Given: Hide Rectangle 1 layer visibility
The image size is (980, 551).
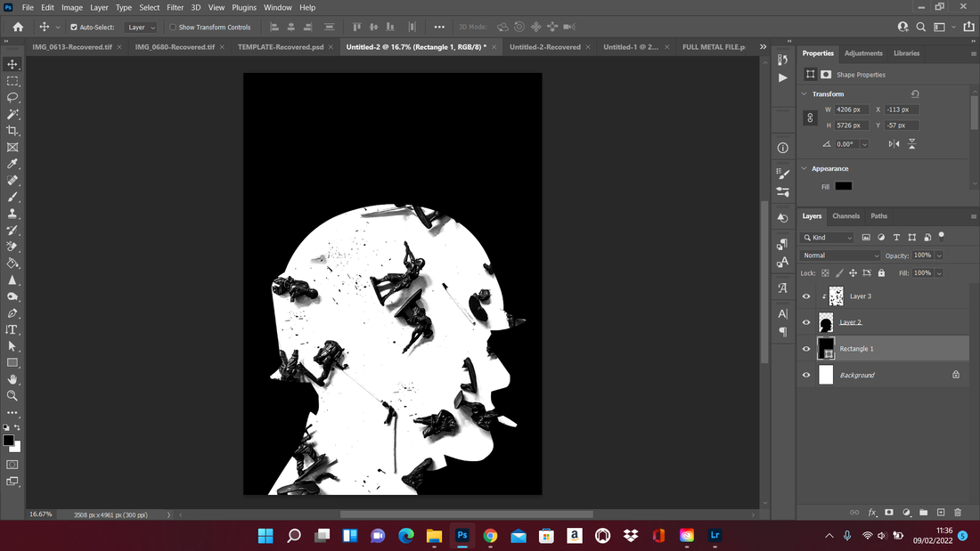Looking at the screenshot, I should [x=806, y=349].
